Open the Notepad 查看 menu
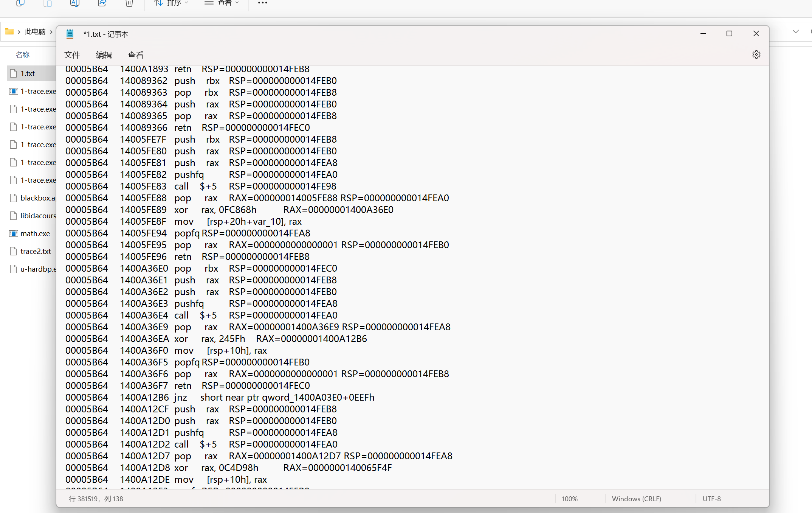 click(135, 55)
